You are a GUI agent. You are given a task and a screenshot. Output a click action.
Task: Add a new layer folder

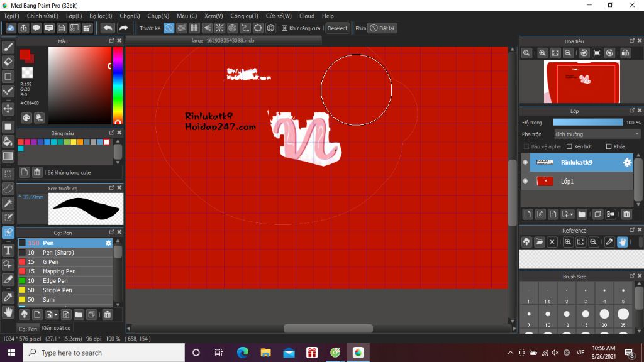coord(582,214)
